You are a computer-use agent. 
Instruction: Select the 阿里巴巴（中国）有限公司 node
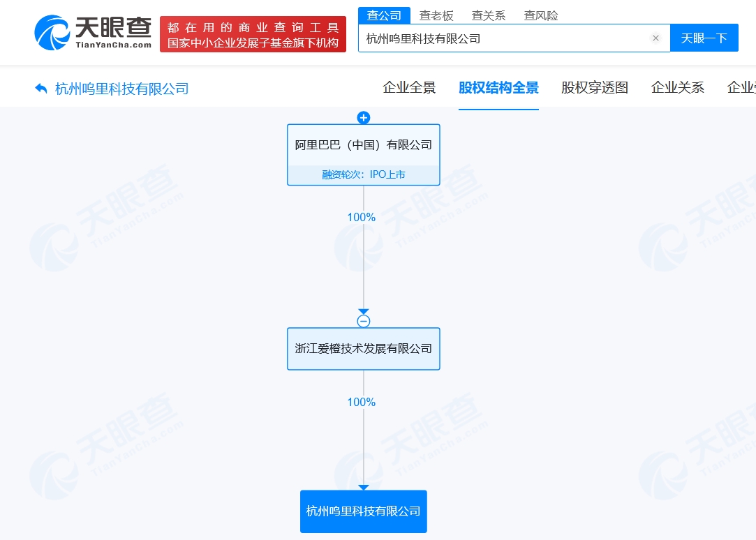coord(363,146)
